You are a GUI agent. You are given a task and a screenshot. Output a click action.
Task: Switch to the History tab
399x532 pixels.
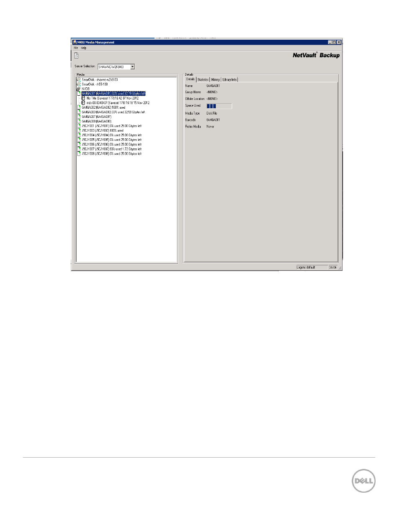215,79
